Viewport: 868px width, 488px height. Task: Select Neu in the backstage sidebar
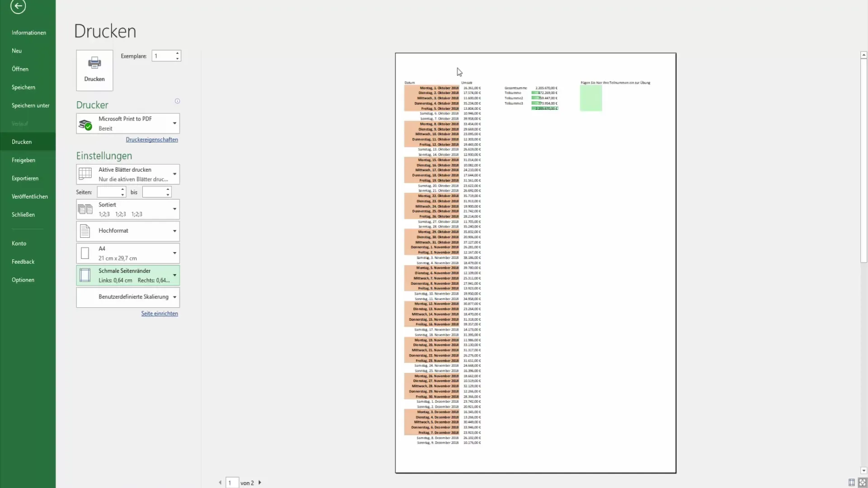point(28,51)
